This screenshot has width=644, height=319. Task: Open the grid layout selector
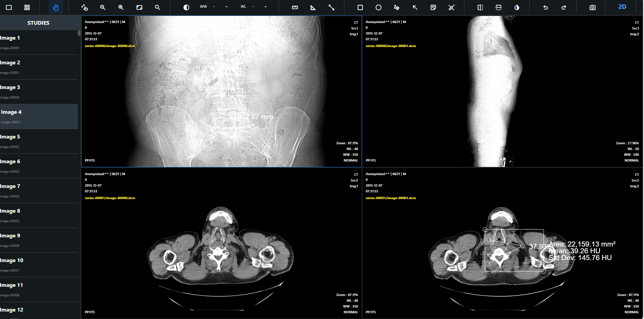tap(27, 7)
